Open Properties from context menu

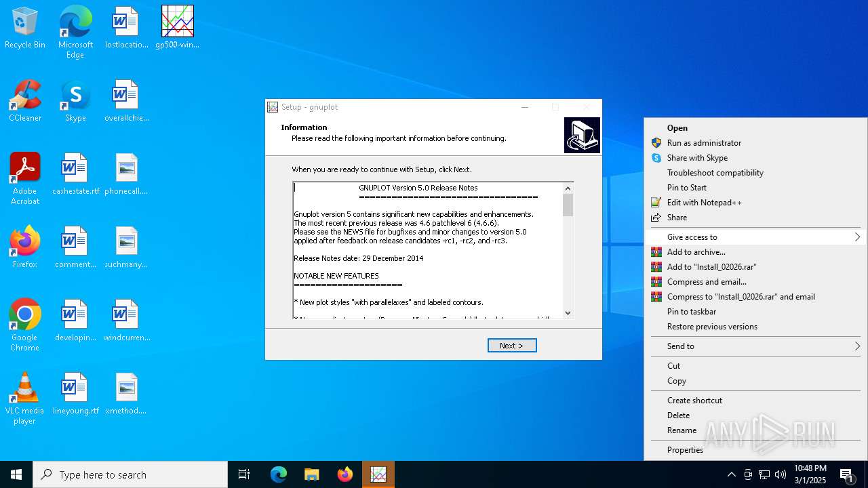point(755,450)
